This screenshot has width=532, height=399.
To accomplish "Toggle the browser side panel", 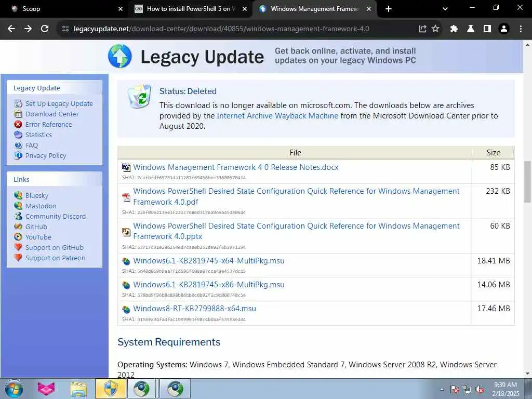I will [x=487, y=29].
